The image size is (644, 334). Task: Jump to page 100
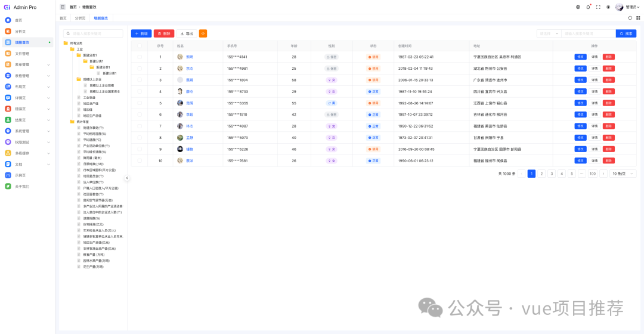coord(593,174)
